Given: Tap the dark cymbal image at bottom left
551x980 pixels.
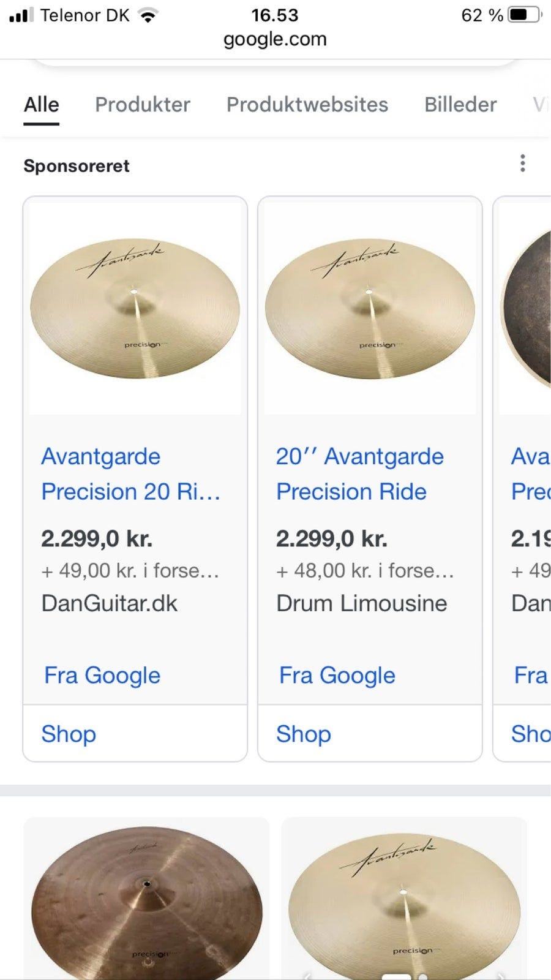Looking at the screenshot, I should [x=146, y=900].
